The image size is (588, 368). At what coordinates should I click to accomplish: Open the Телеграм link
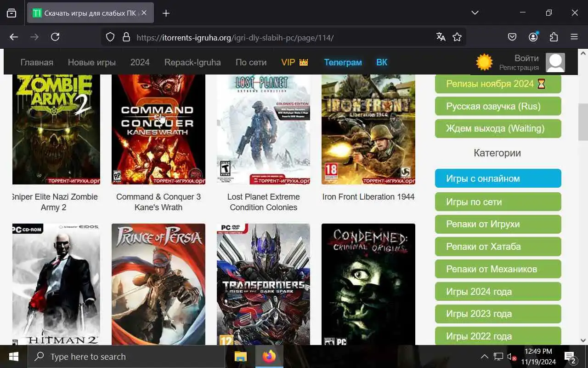[343, 62]
